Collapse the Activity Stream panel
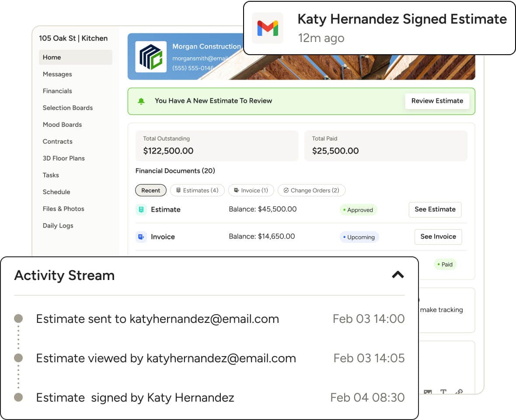The width and height of the screenshot is (516, 420). (397, 275)
